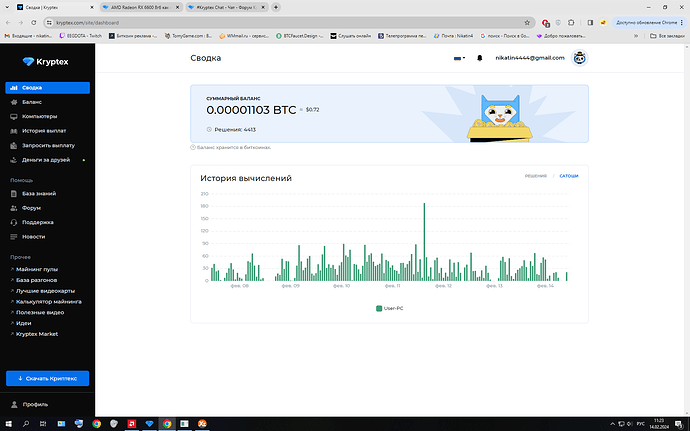Switch to the Kryptex Chat forum tab
Screen dimensions: 690x431
click(226, 7)
